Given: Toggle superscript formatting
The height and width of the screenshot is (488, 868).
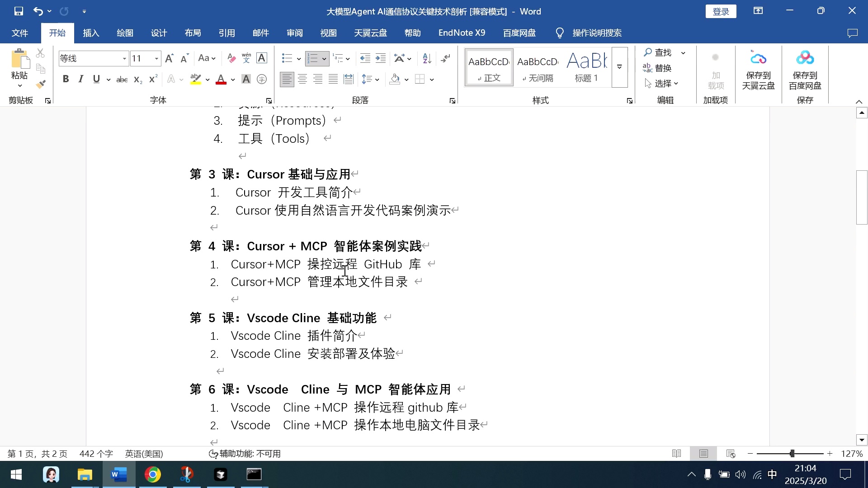Looking at the screenshot, I should (152, 79).
